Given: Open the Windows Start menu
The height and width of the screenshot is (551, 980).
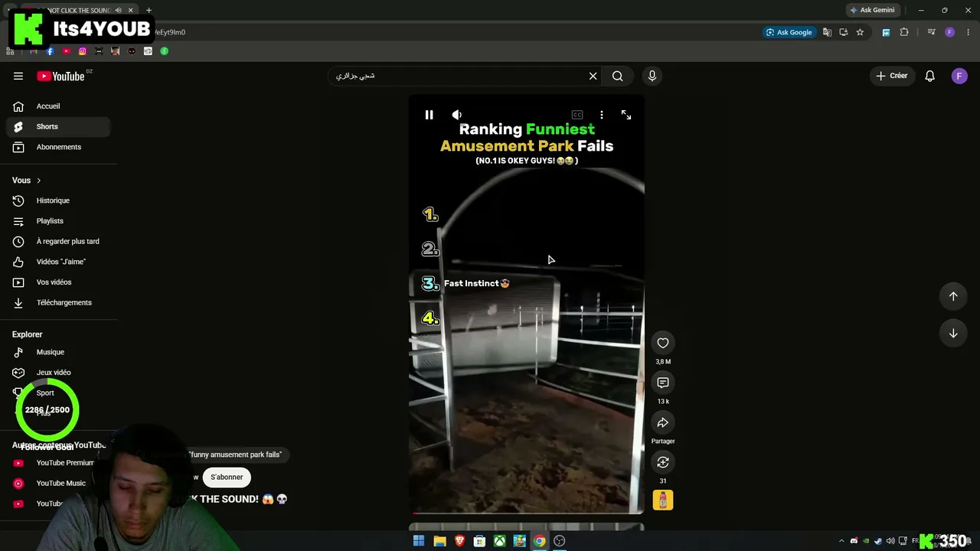Looking at the screenshot, I should point(419,541).
